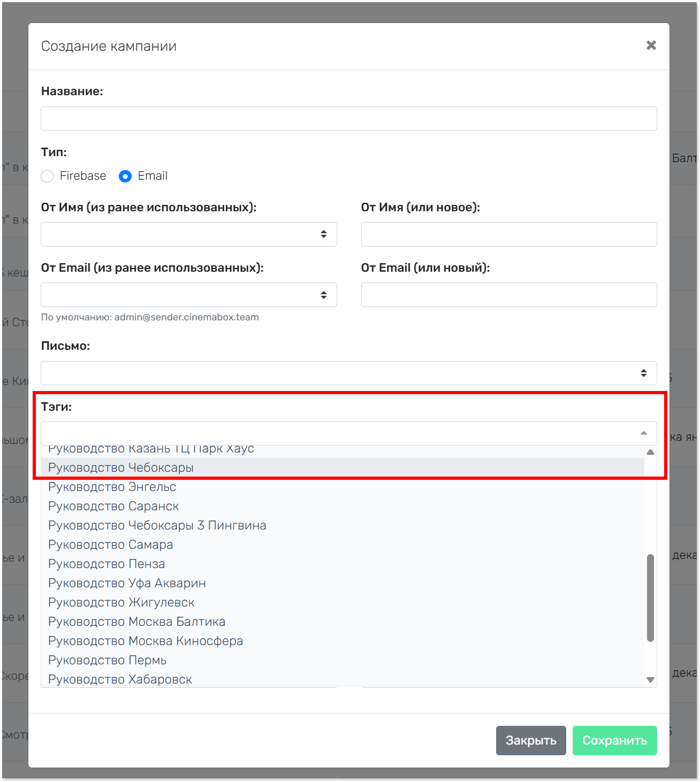Click the tag list scroll-up arrow

650,452
